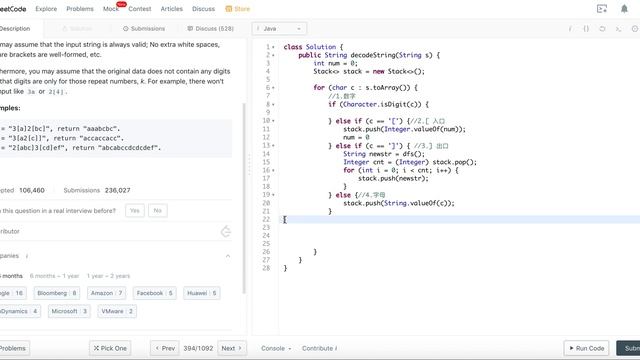This screenshot has width=640, height=360.
Task: Click the description panel vertical scrollbar
Action: pyautogui.click(x=244, y=198)
